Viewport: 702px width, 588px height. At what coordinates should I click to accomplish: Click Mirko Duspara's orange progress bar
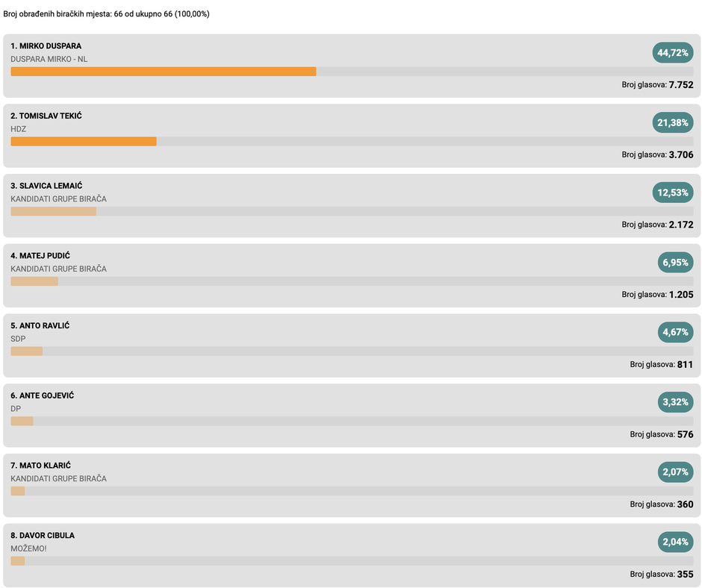(164, 72)
